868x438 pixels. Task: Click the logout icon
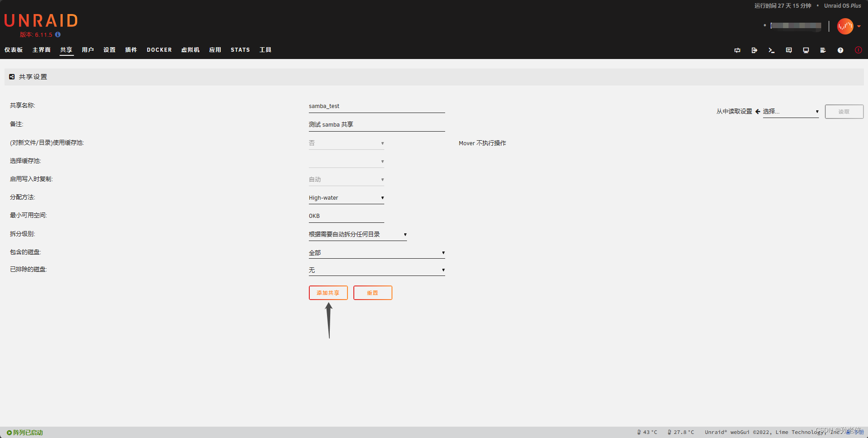tap(754, 50)
